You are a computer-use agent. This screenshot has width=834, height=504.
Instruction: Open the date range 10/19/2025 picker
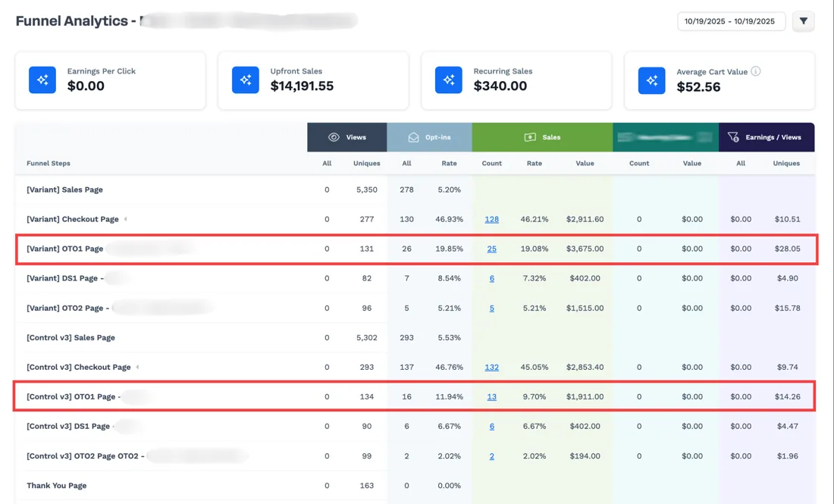[x=731, y=21]
